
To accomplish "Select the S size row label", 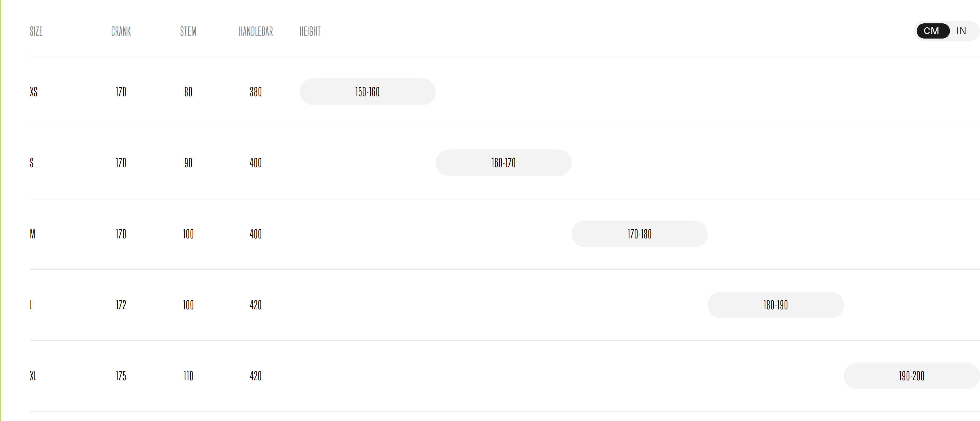I will (x=32, y=163).
